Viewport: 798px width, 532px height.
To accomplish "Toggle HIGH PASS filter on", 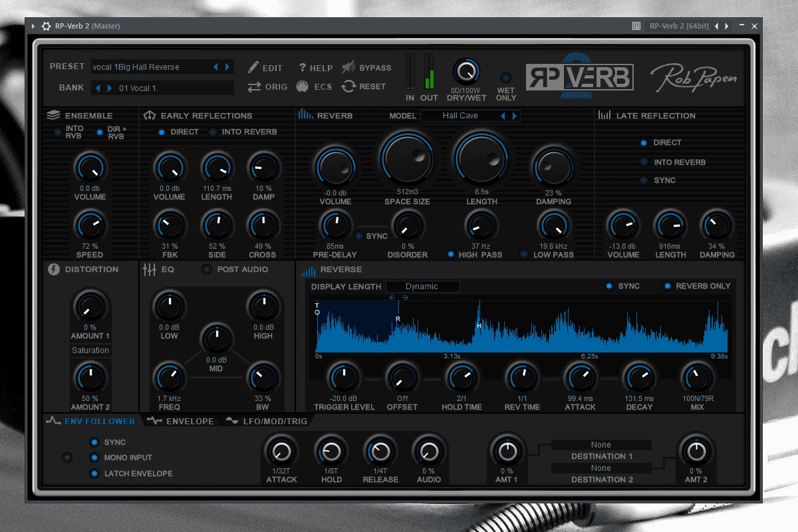I will pos(451,254).
